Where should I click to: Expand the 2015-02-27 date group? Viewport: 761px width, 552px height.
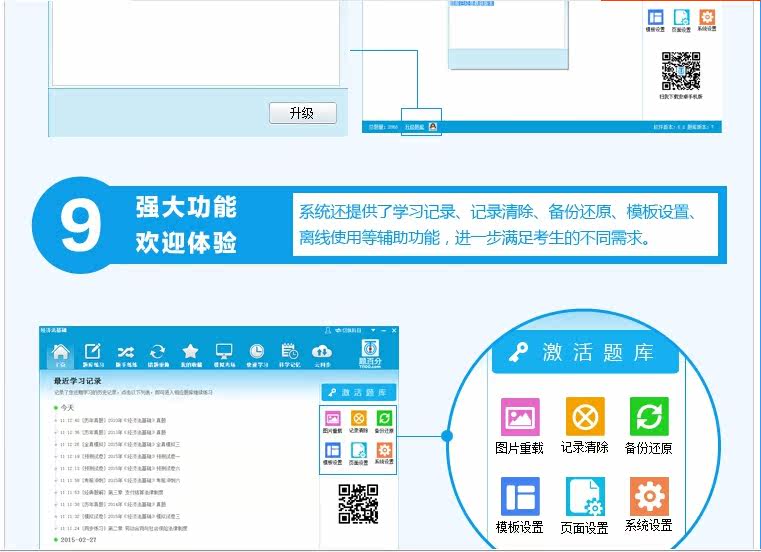pos(57,540)
